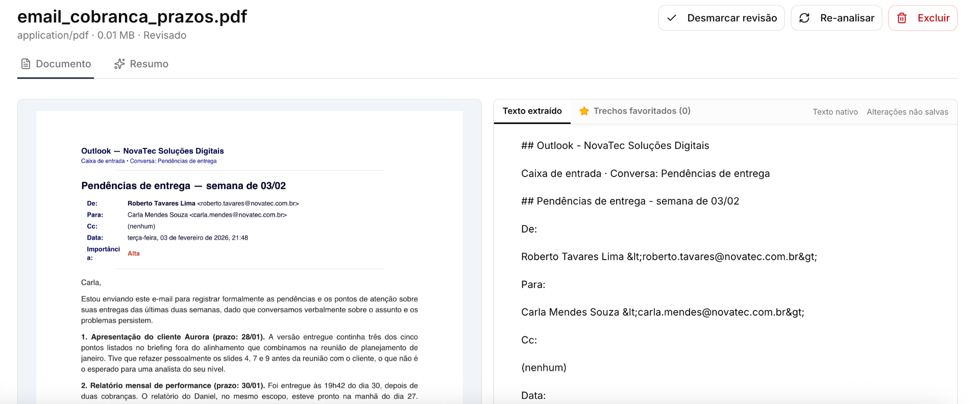Image resolution: width=980 pixels, height=404 pixels.
Task: Open the Trechos favoritados (0) tab
Action: [x=635, y=111]
